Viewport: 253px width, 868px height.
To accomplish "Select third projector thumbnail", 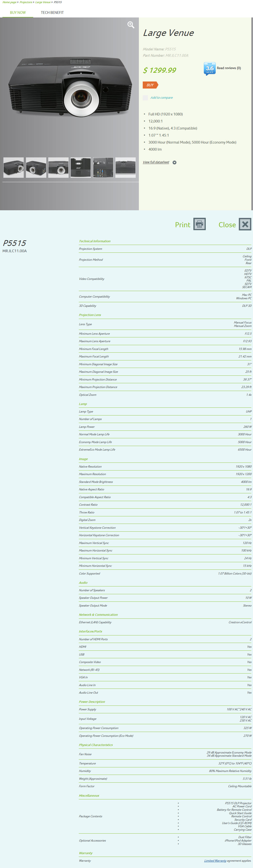I will (x=58, y=168).
